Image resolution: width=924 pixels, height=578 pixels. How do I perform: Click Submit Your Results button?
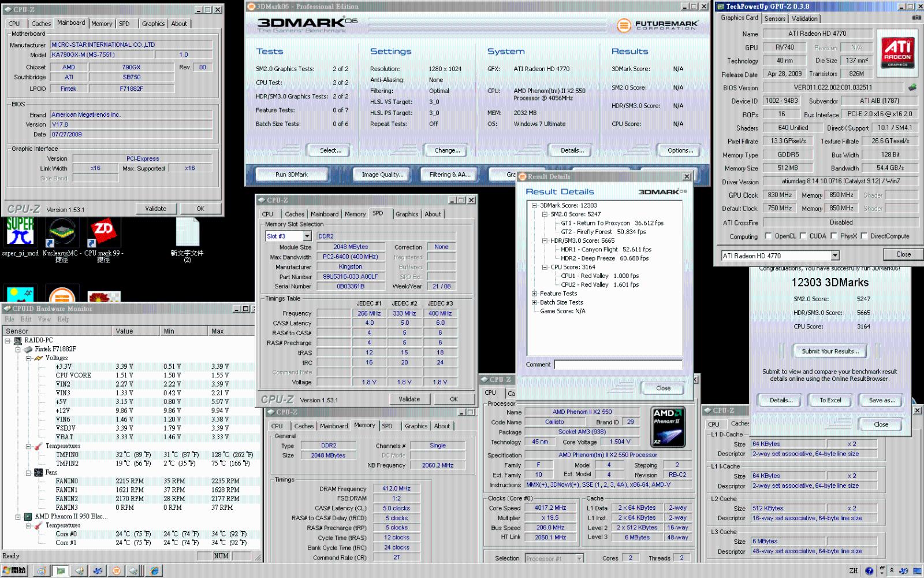(x=830, y=351)
